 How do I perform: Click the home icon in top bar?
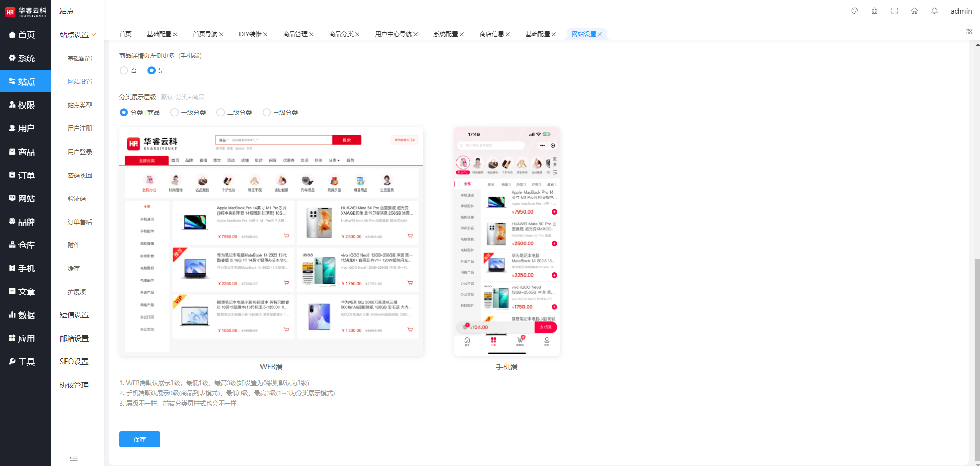coord(914,11)
